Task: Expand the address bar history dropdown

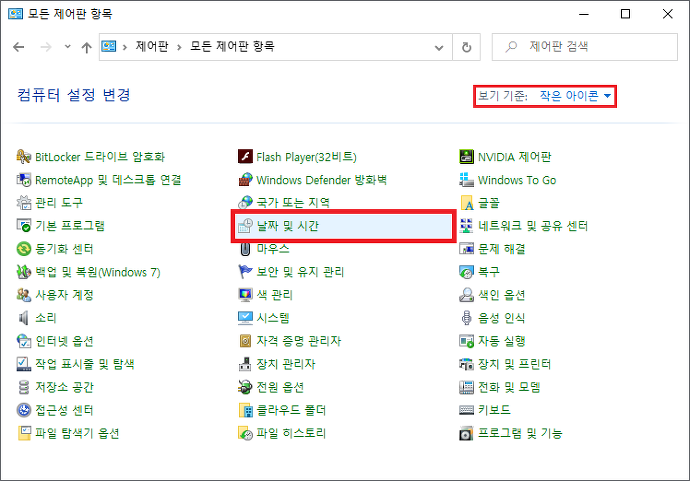Action: 439,47
